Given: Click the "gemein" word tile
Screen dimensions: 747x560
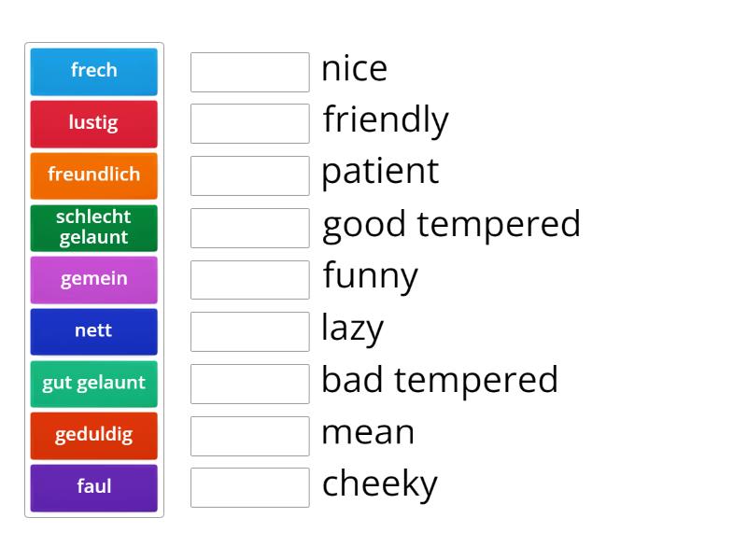Looking at the screenshot, I should [93, 279].
